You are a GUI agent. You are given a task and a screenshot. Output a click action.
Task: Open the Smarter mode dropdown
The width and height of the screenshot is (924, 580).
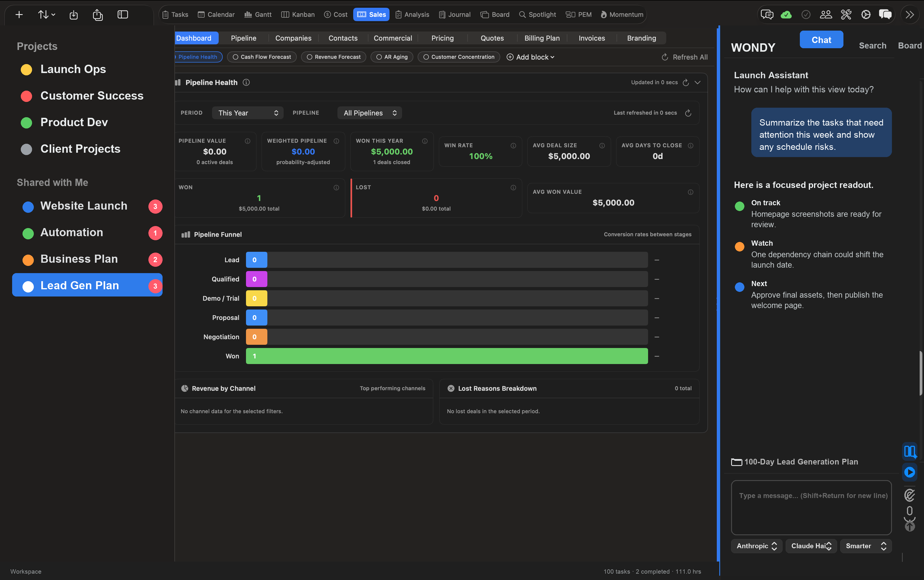[866, 546]
